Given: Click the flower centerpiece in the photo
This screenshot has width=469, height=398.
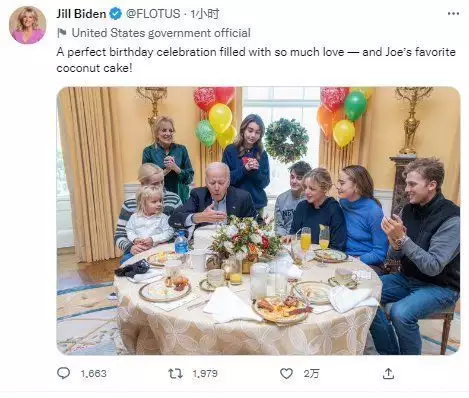Looking at the screenshot, I should (x=246, y=238).
